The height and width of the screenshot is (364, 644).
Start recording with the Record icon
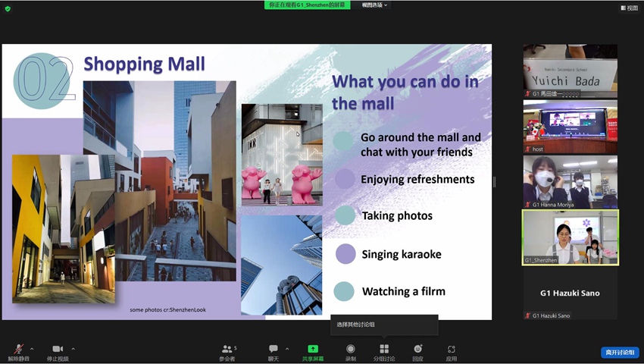[350, 350]
